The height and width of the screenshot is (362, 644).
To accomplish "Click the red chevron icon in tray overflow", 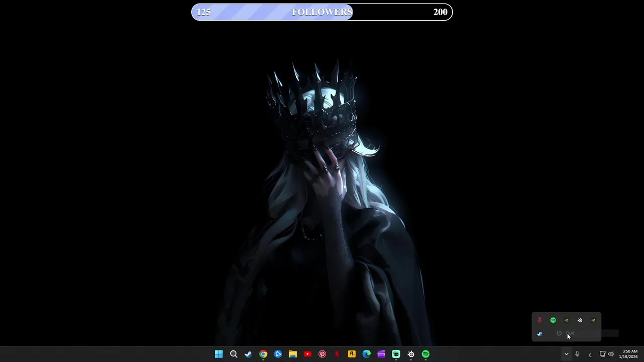I will (539, 320).
